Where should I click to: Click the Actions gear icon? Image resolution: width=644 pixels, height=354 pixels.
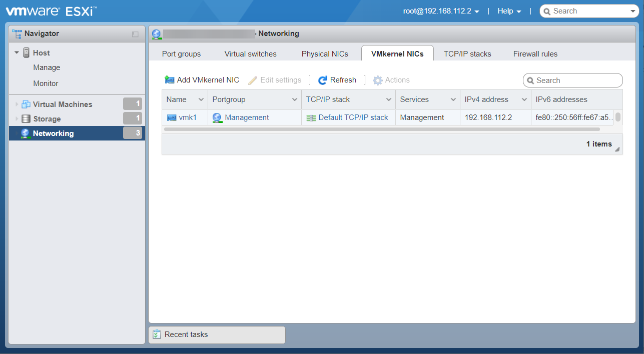[x=378, y=80]
